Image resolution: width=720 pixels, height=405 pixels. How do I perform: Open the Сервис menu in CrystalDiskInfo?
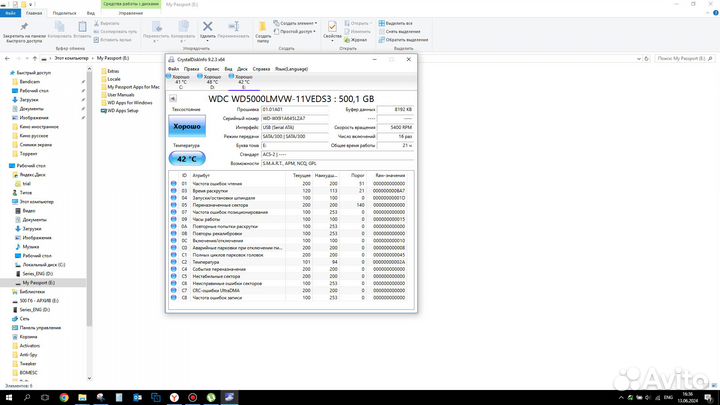click(x=212, y=69)
